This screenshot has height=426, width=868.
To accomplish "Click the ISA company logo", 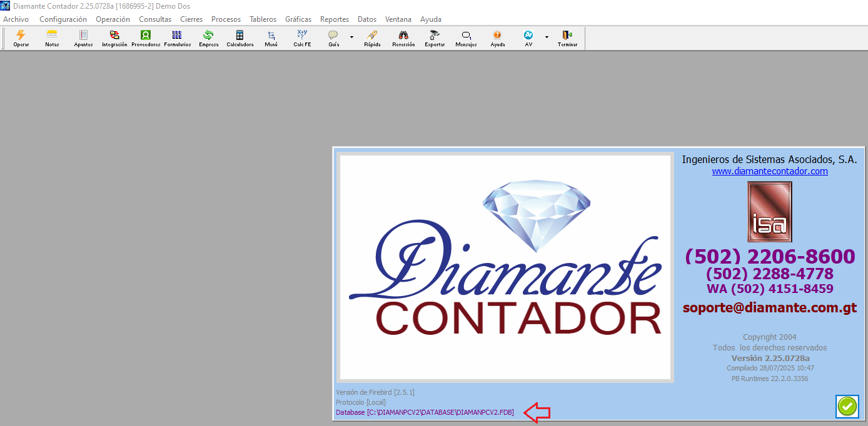I will tap(770, 212).
